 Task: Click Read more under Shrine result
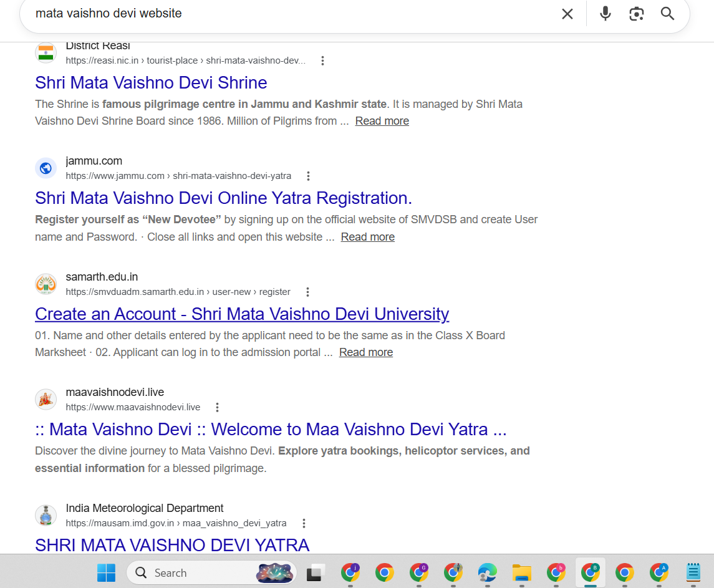[x=382, y=121]
